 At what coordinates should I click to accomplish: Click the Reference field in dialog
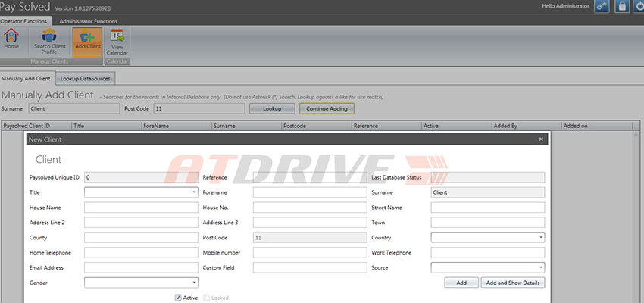pos(310,177)
